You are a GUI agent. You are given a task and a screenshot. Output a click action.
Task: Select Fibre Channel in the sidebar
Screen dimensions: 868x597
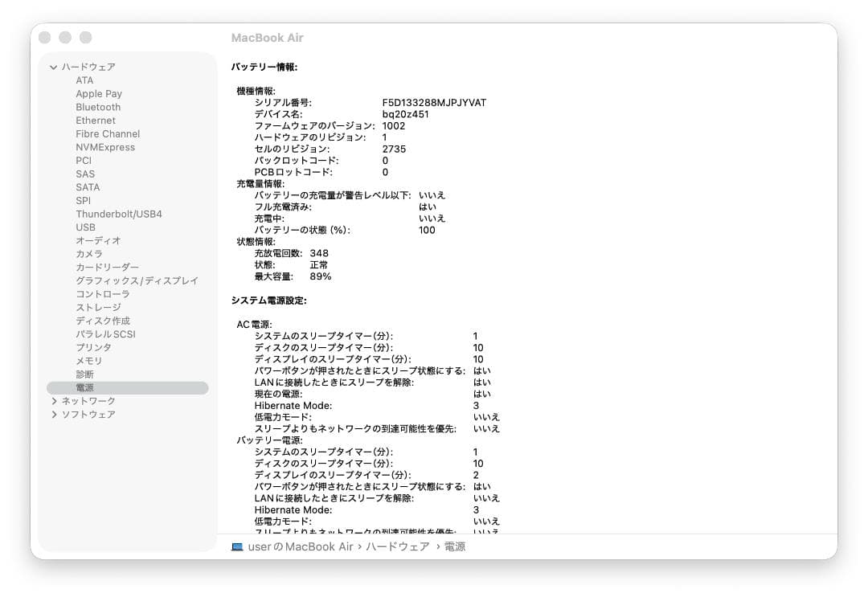107,133
